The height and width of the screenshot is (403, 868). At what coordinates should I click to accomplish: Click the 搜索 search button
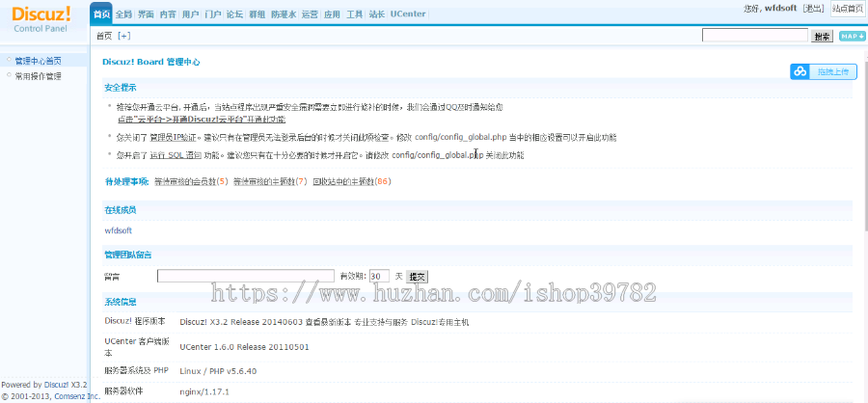click(x=822, y=37)
